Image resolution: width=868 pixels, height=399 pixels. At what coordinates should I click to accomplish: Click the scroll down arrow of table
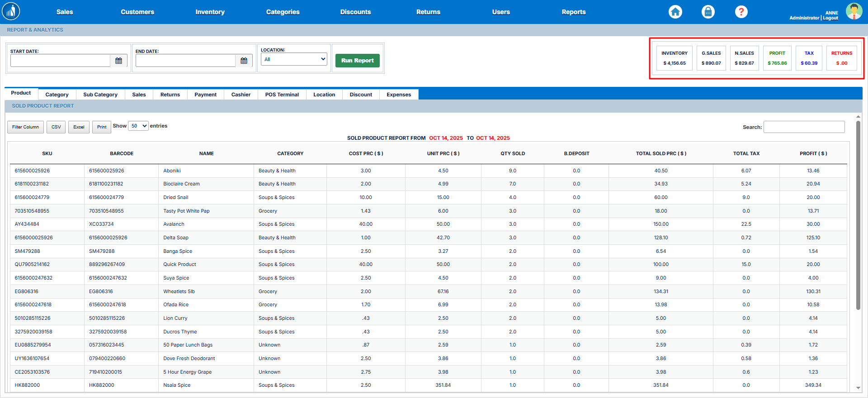[858, 388]
